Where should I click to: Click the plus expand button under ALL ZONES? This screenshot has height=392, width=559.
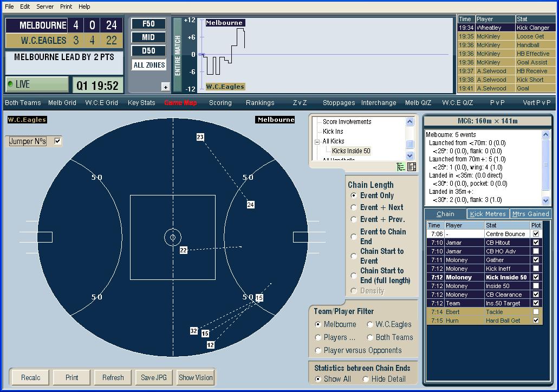pos(165,87)
